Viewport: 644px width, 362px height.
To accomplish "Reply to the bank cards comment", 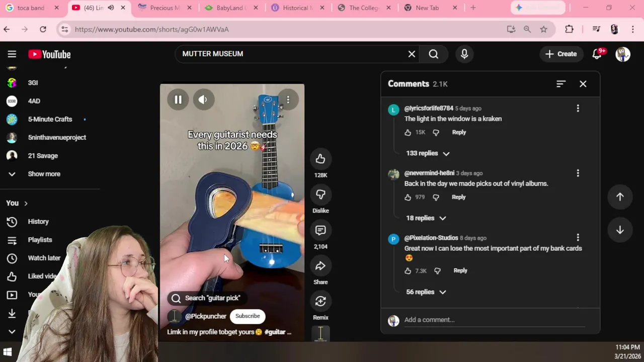I will click(x=460, y=270).
